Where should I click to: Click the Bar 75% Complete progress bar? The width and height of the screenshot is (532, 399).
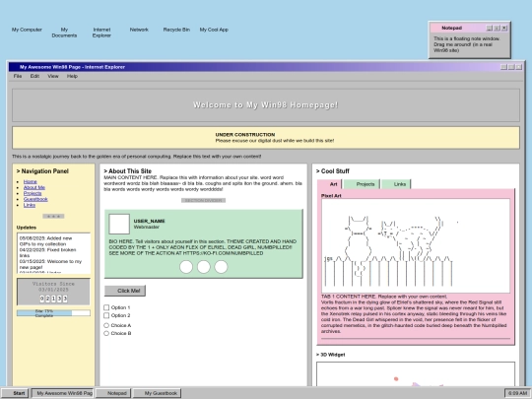coord(53,313)
